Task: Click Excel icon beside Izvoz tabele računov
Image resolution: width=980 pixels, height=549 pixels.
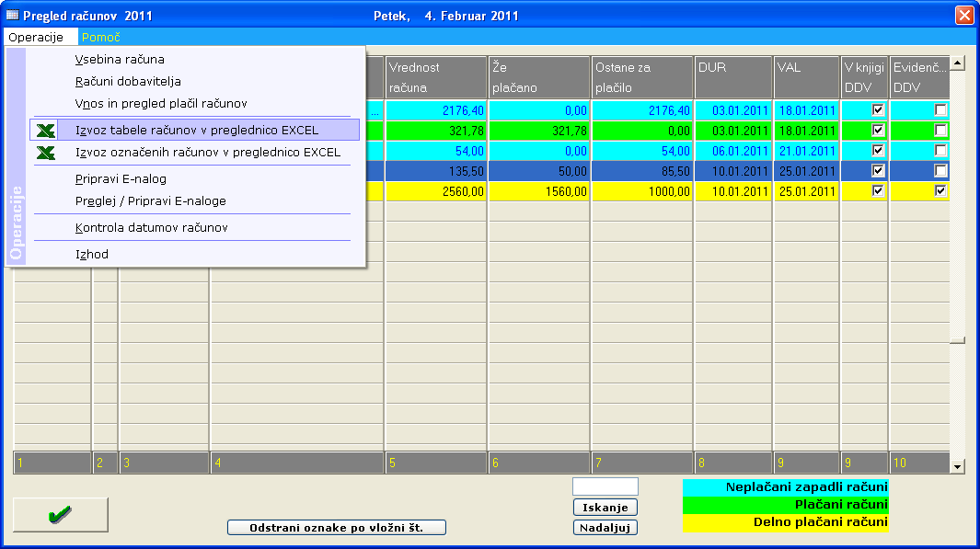Action: (x=46, y=131)
